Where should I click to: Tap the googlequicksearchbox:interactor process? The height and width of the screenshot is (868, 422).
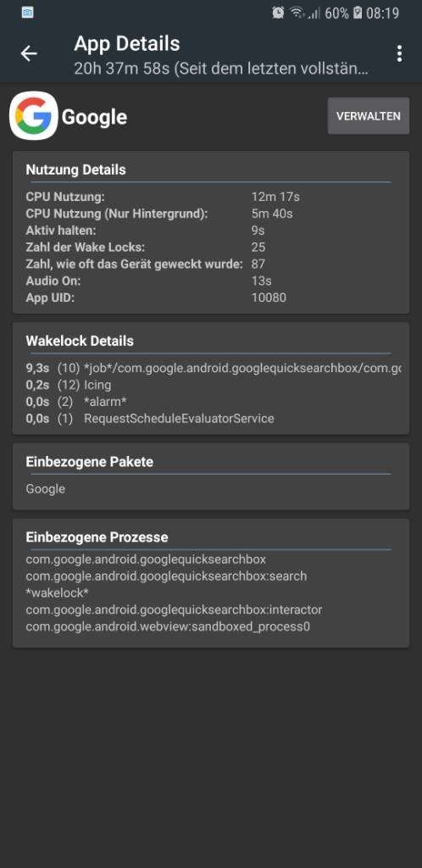point(174,610)
